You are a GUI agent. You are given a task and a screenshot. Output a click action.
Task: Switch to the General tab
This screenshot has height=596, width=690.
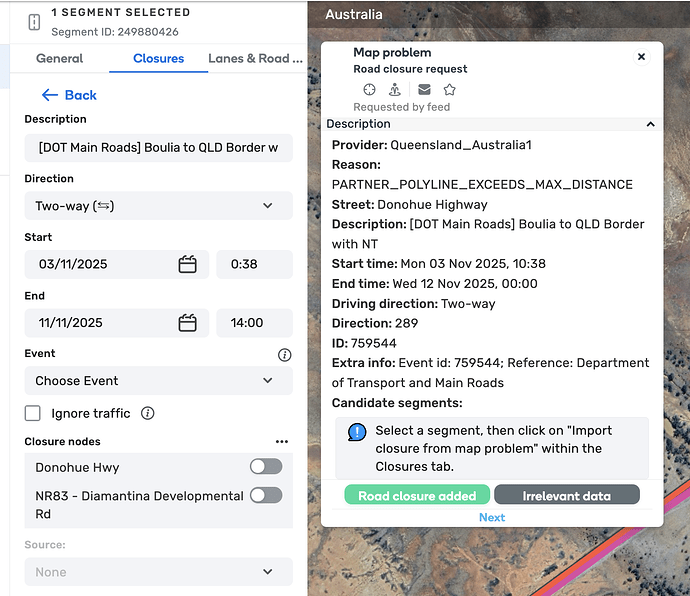click(60, 59)
